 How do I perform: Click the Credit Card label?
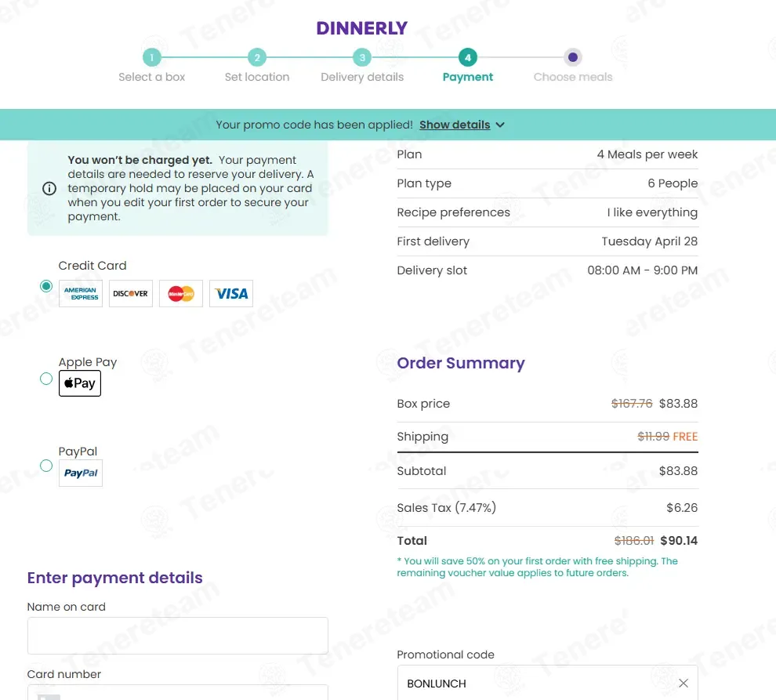tap(92, 266)
